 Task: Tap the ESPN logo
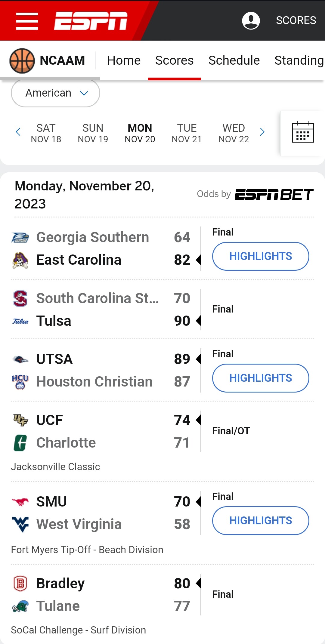point(91,21)
